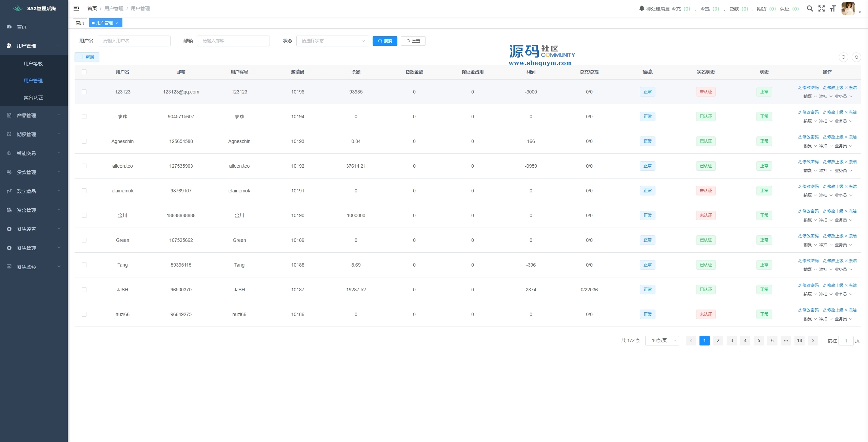Close the 用户管理 tab with x
The height and width of the screenshot is (442, 868).
117,23
